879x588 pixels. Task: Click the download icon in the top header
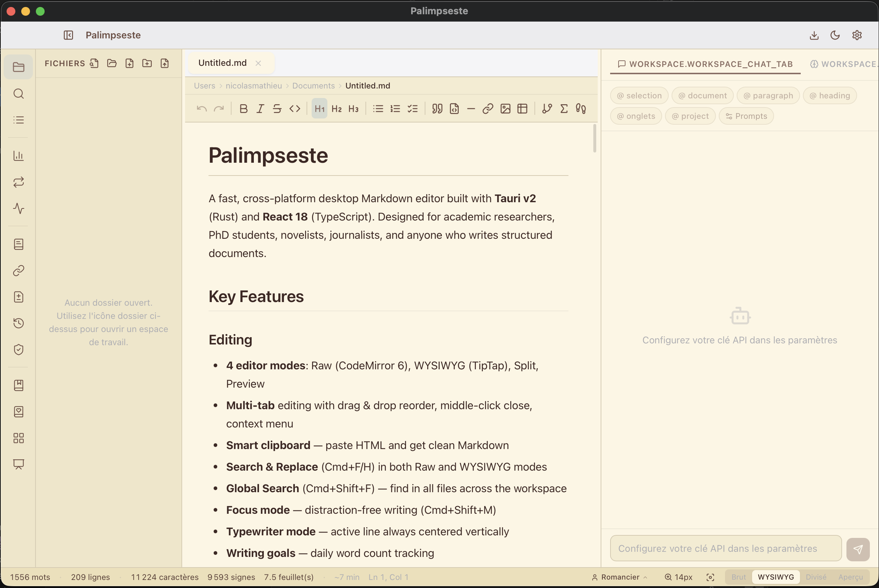(814, 35)
